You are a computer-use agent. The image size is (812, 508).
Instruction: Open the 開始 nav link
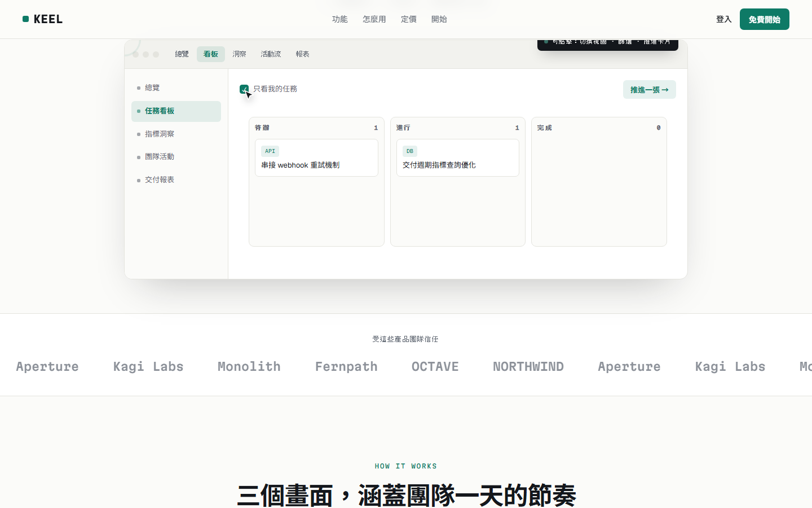pyautogui.click(x=439, y=19)
